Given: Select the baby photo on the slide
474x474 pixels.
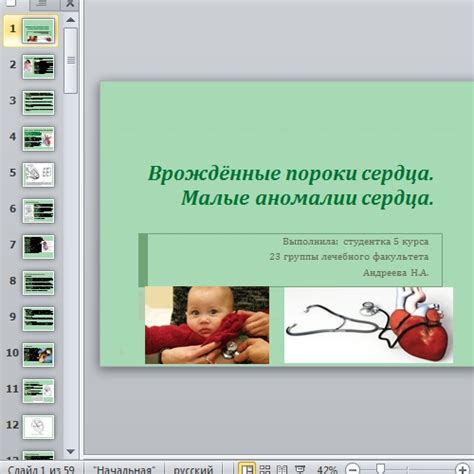Looking at the screenshot, I should [207, 325].
